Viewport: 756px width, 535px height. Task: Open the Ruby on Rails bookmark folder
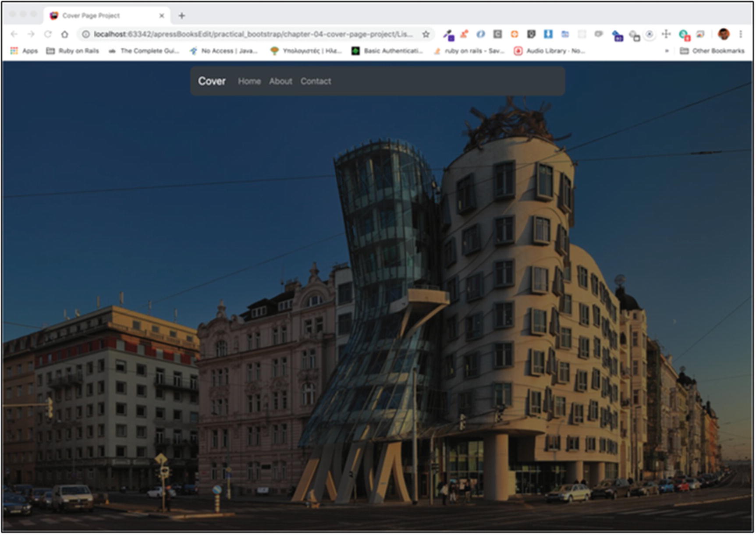[73, 51]
